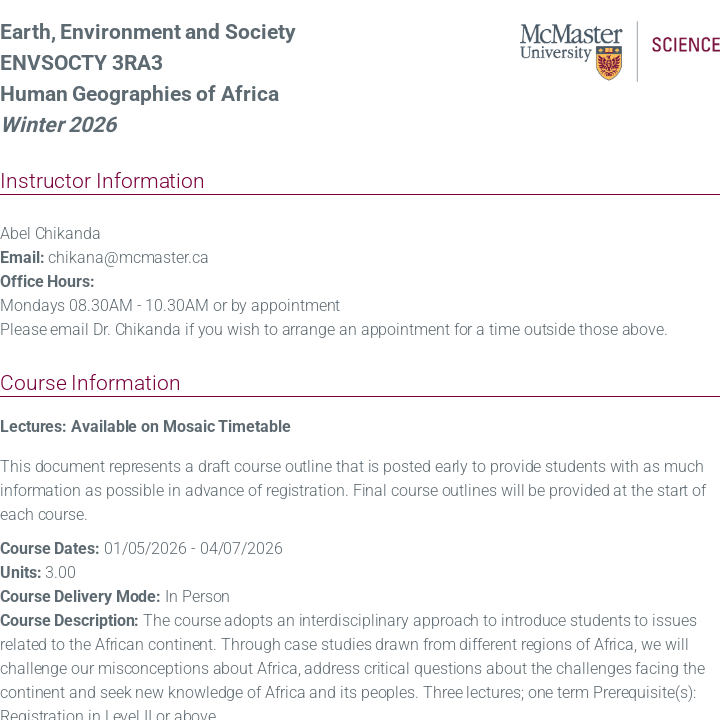
Task: Click the draft course outline notice paragraph
Action: pos(353,490)
